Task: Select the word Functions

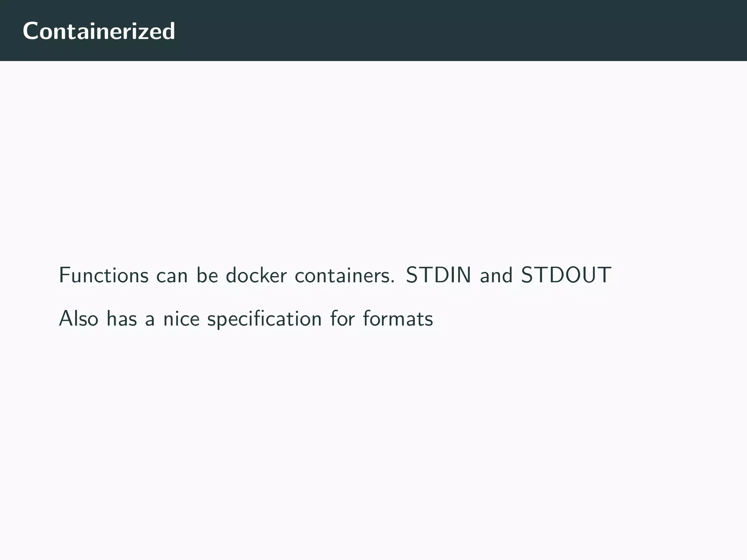Action: [104, 275]
